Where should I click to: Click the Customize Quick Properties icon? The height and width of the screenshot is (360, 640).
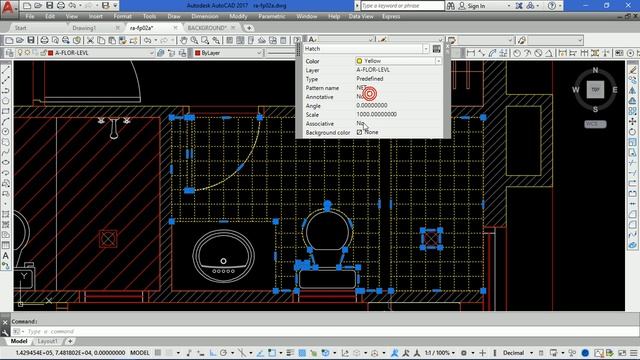click(x=436, y=49)
